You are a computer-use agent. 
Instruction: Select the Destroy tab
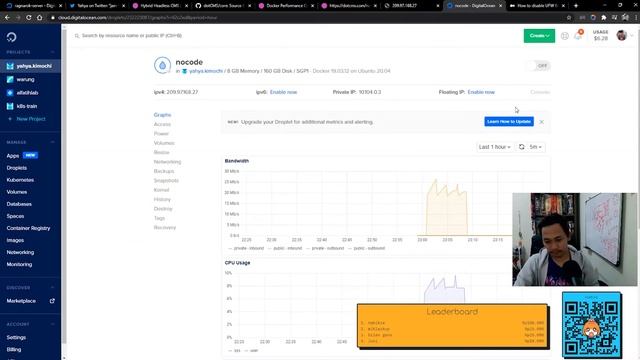tap(163, 209)
